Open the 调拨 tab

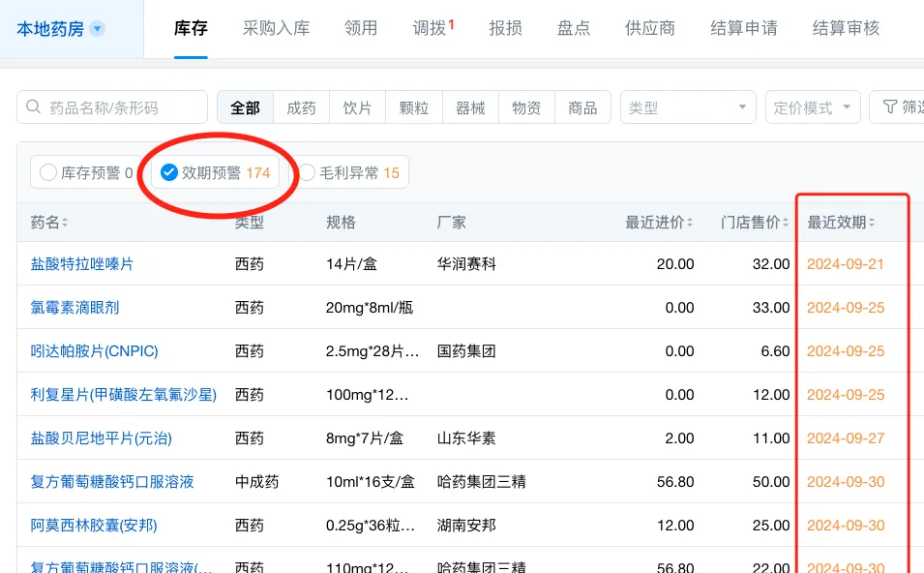pos(430,28)
